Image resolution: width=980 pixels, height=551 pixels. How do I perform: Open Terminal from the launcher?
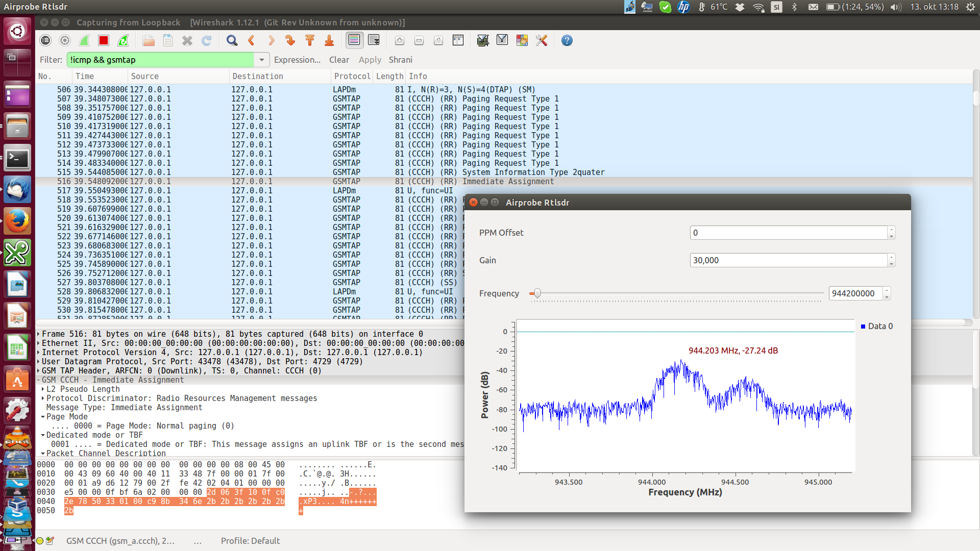pyautogui.click(x=17, y=158)
